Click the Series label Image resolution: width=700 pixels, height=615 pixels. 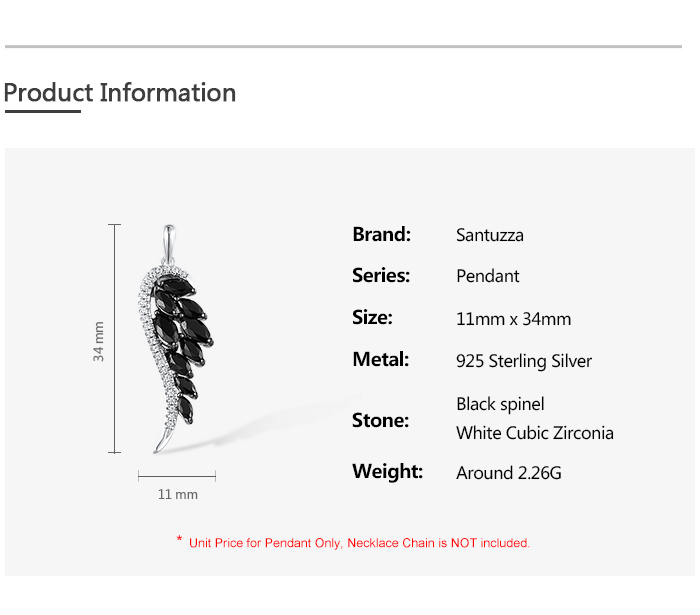click(x=381, y=276)
